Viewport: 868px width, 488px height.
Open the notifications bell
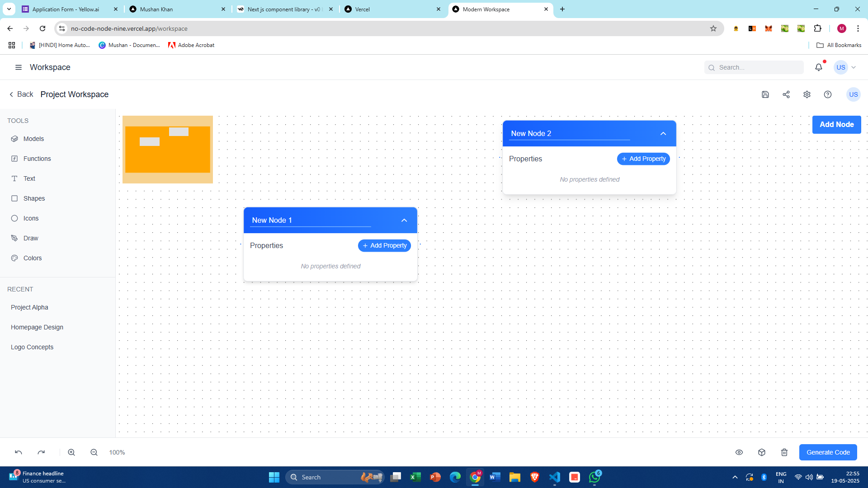tap(819, 67)
